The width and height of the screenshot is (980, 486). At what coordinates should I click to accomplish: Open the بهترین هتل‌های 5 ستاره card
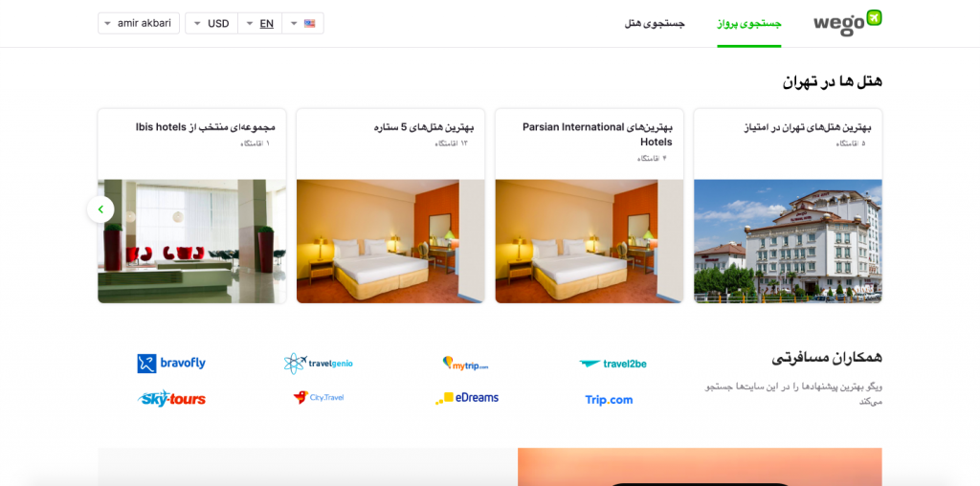coord(390,206)
